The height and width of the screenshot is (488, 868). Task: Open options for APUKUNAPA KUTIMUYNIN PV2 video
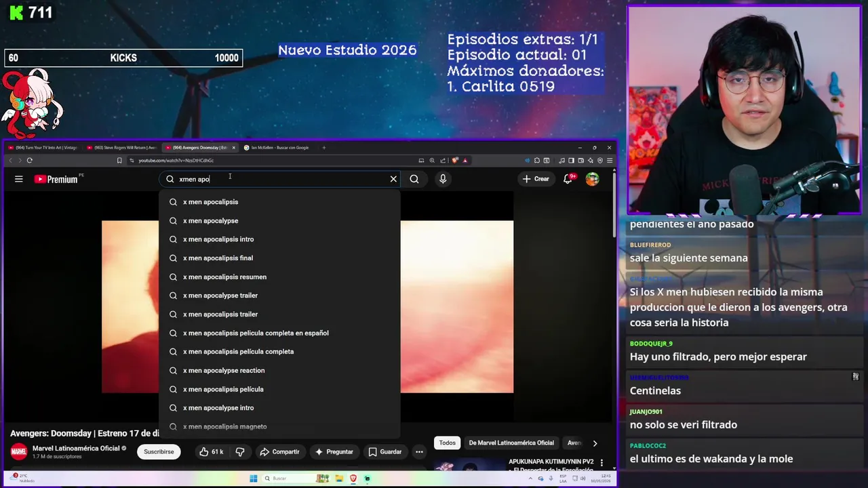[601, 463]
